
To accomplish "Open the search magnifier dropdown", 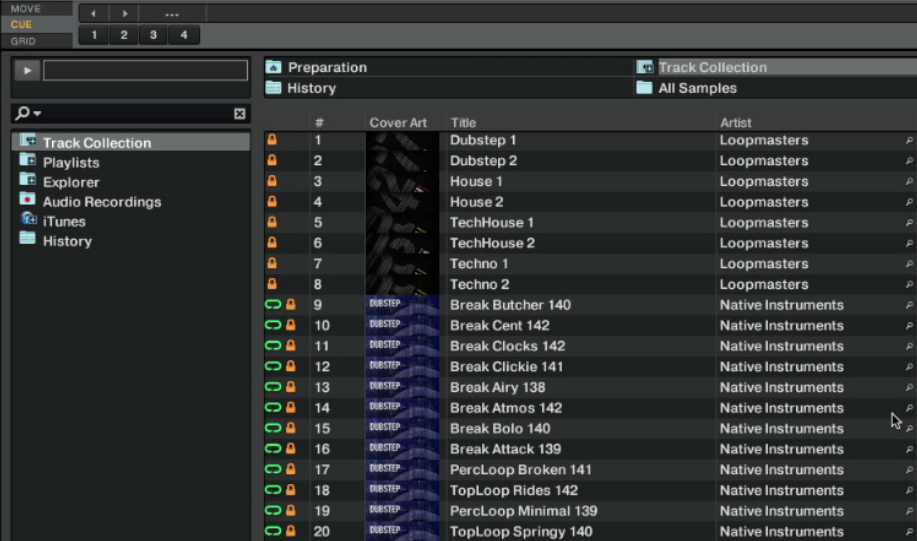I will coord(27,114).
